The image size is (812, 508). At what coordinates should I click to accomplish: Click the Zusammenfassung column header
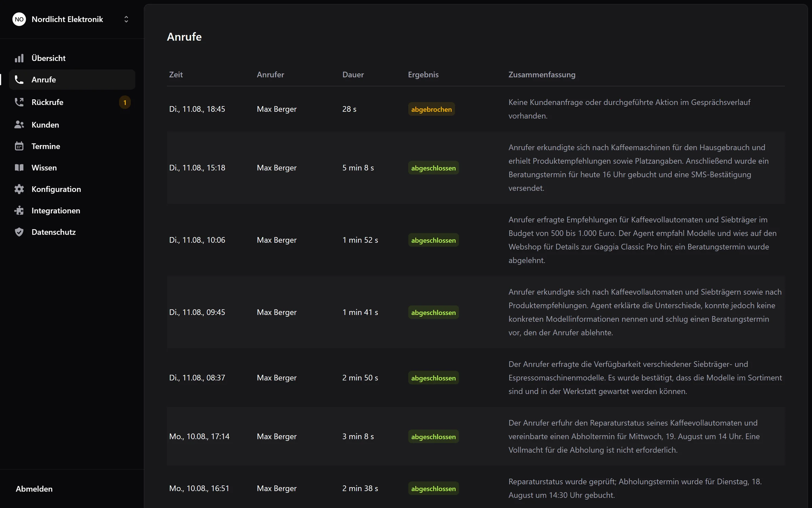click(x=542, y=75)
